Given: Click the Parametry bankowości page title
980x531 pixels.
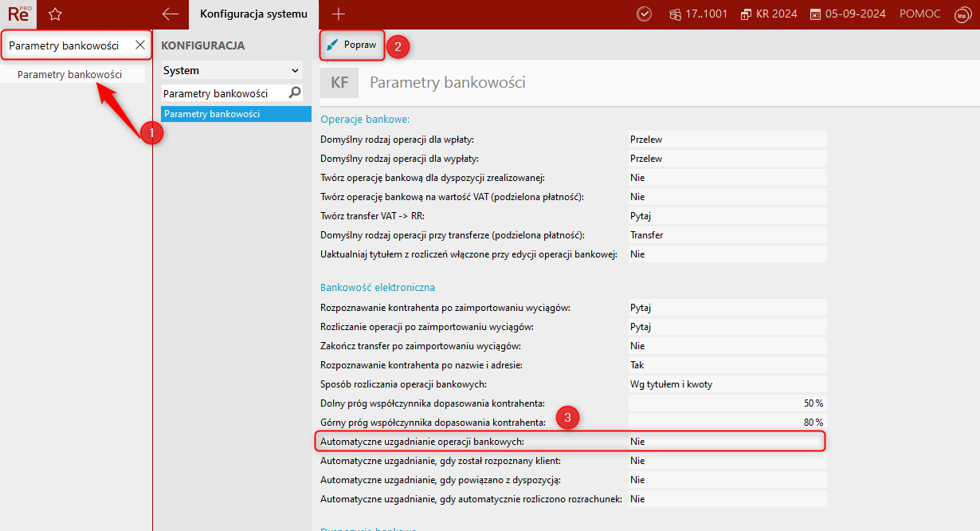Looking at the screenshot, I should click(448, 83).
